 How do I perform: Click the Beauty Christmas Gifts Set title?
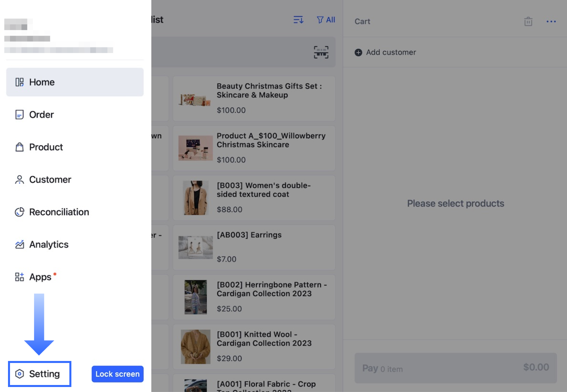tap(269, 90)
